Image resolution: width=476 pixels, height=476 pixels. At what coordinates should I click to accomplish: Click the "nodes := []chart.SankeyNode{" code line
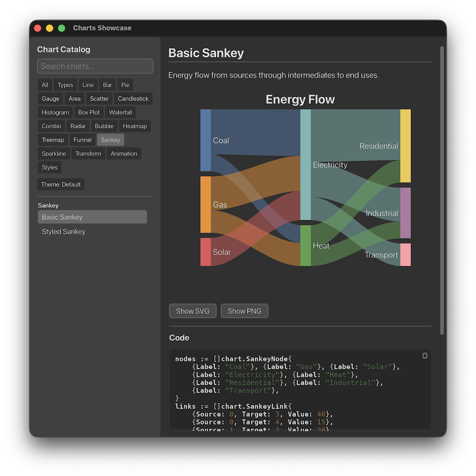click(233, 359)
